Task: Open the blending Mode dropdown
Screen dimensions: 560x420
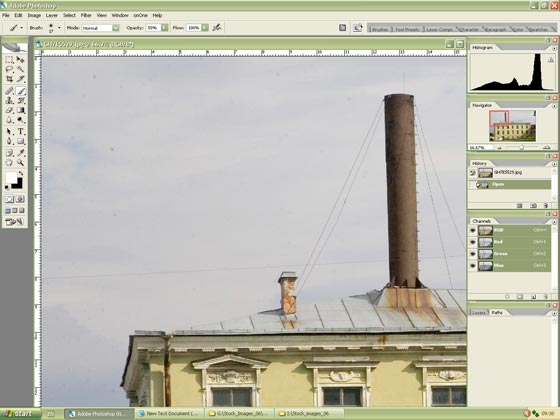Action: coord(116,28)
